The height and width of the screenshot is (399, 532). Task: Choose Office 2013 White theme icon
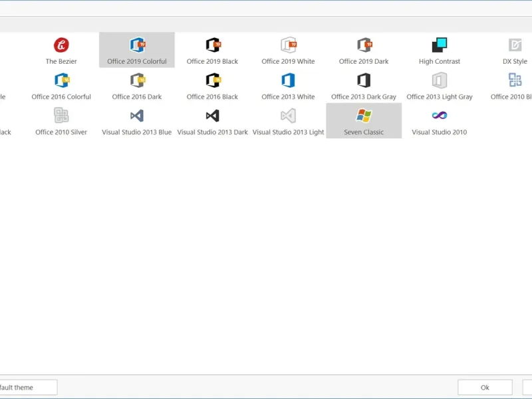[289, 80]
